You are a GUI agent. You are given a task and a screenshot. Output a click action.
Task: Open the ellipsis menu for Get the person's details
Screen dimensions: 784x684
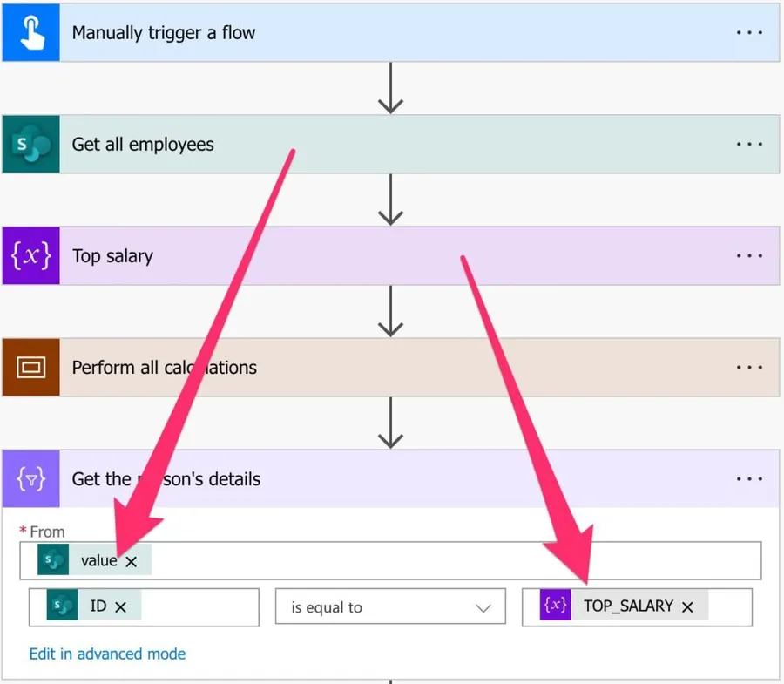[748, 479]
